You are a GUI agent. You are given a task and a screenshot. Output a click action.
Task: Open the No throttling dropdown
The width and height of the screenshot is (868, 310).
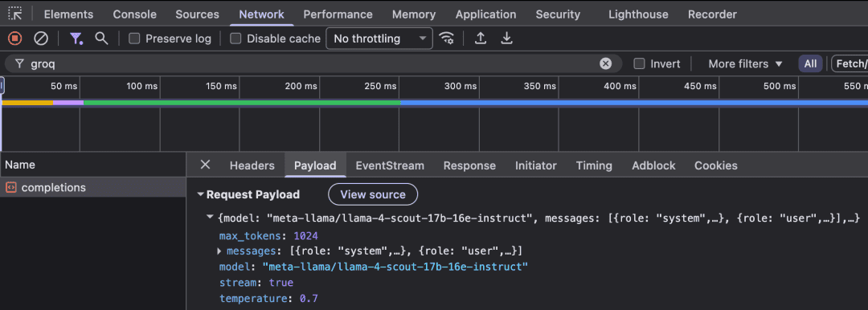(379, 39)
